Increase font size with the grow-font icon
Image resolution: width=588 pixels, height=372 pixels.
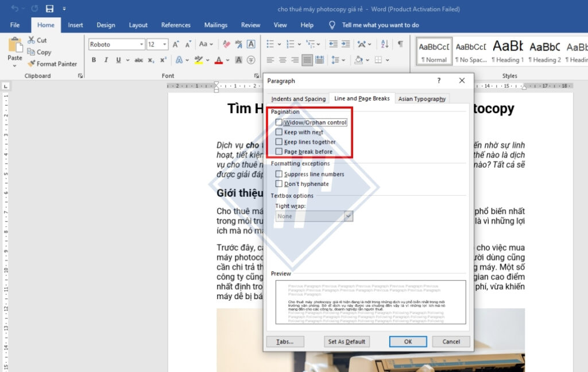(176, 44)
